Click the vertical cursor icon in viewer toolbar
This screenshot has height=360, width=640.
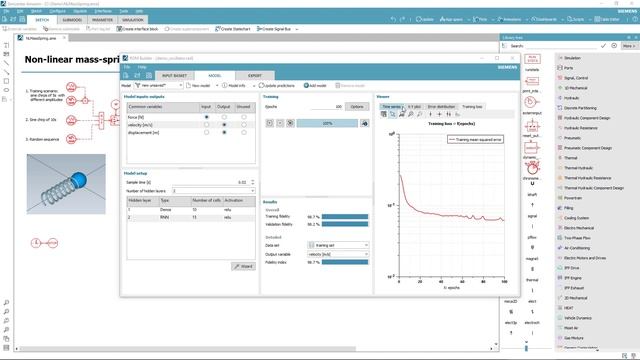click(430, 115)
